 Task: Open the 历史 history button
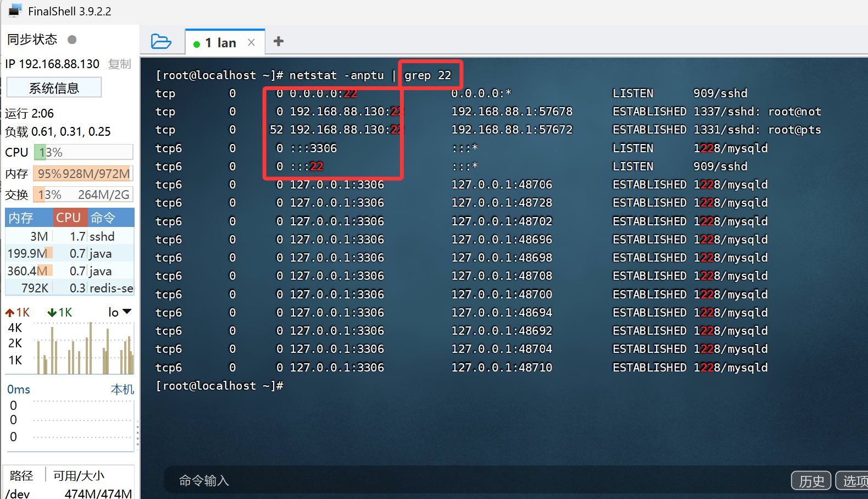pyautogui.click(x=811, y=481)
